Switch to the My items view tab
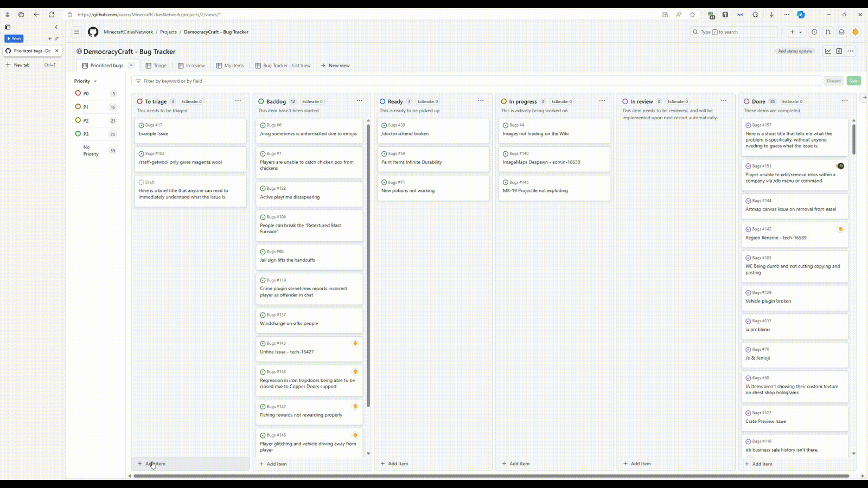868x488 pixels. 230,66
